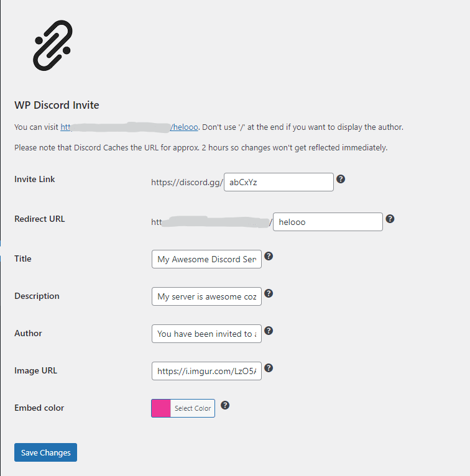Click help icon next to Invite Link field
The image size is (470, 476).
[341, 179]
